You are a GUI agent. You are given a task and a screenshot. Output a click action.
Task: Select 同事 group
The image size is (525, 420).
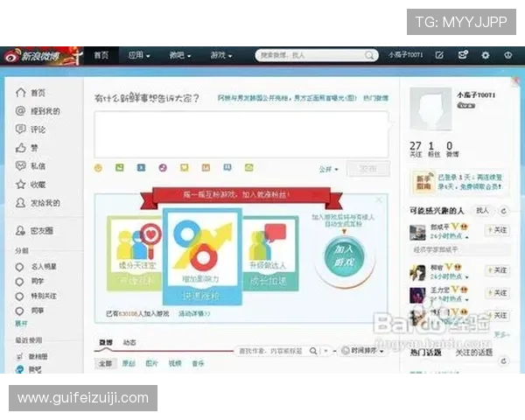[x=30, y=311]
